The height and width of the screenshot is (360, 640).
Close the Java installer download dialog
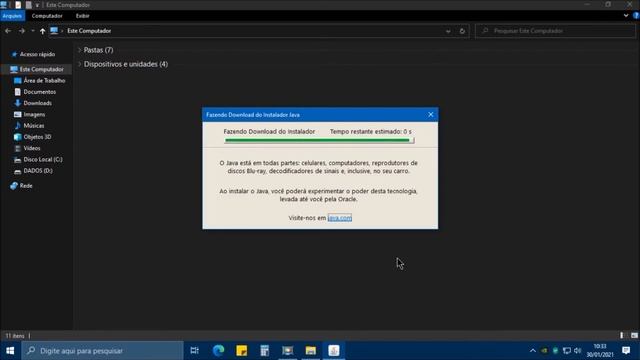pyautogui.click(x=431, y=115)
